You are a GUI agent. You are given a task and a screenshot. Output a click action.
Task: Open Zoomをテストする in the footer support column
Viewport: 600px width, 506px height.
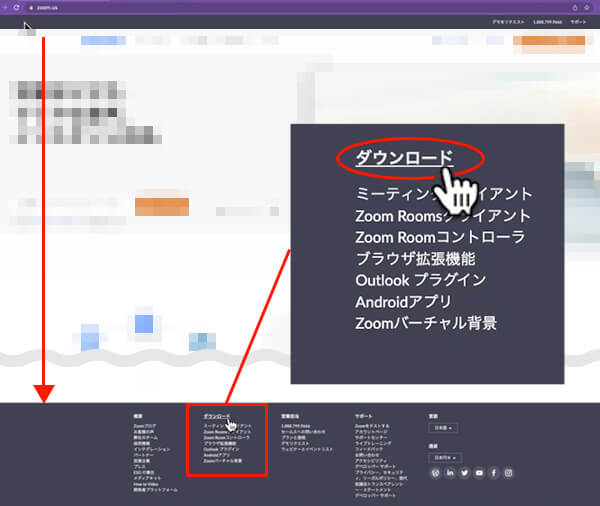(x=372, y=426)
